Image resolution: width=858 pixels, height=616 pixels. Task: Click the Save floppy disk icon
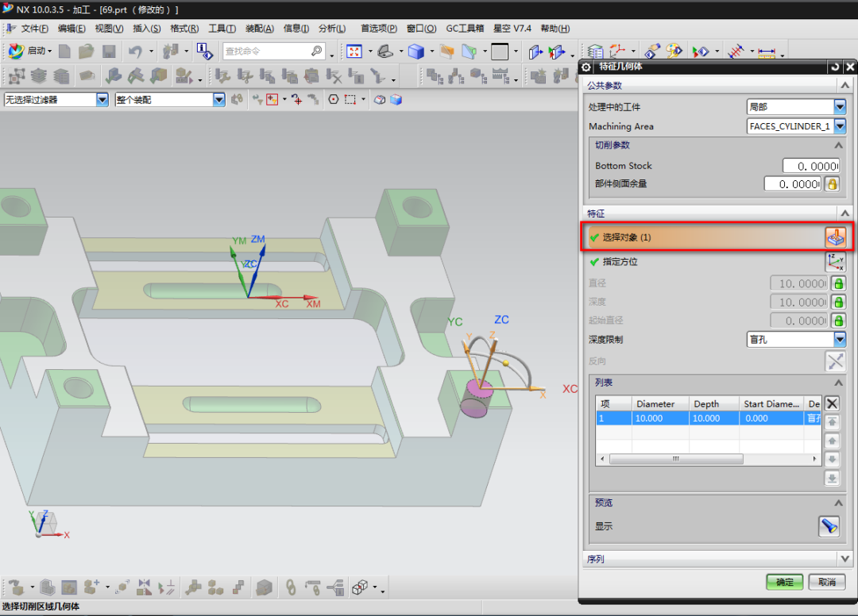(109, 52)
